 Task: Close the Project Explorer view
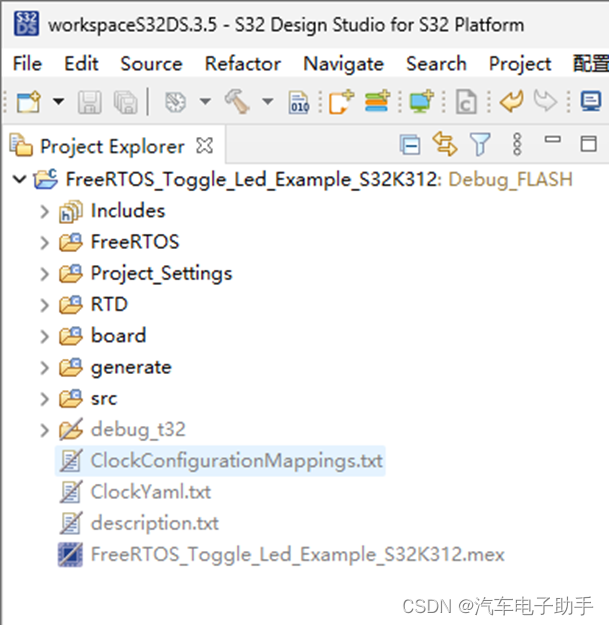click(x=204, y=145)
